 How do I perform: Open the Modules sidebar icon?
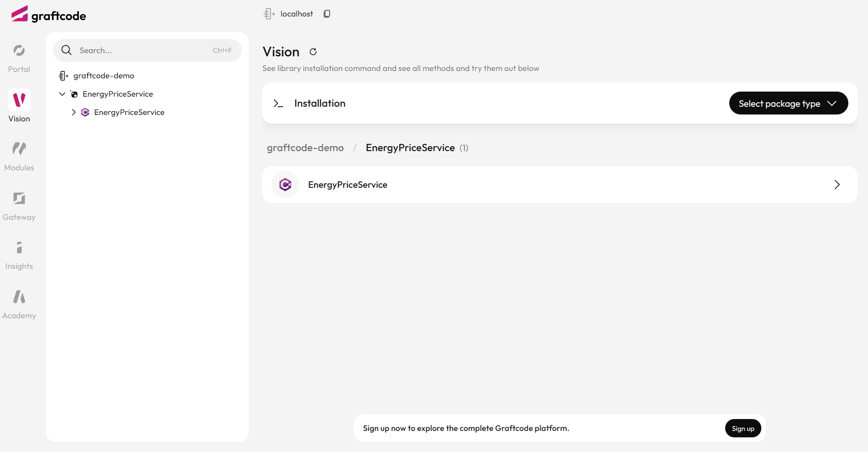19,148
